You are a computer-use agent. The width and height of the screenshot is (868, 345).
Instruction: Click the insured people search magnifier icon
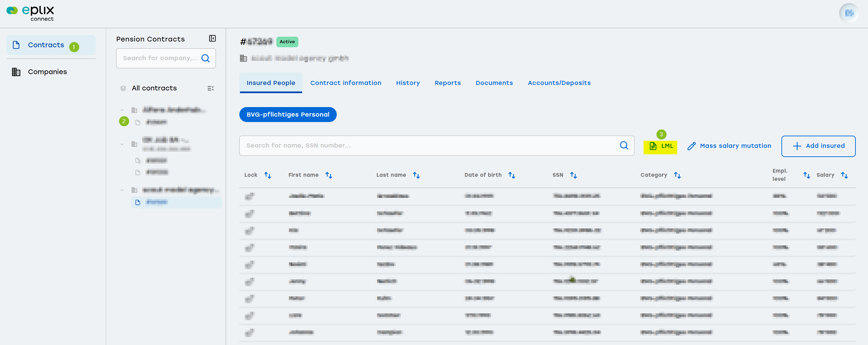[x=624, y=145]
